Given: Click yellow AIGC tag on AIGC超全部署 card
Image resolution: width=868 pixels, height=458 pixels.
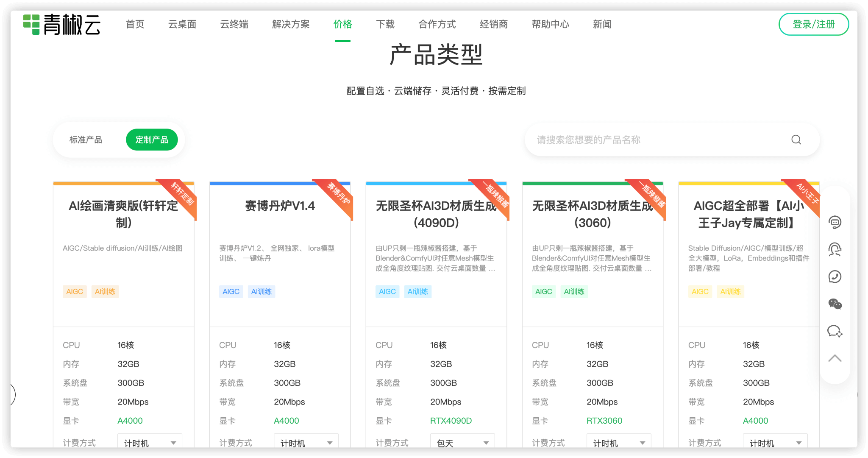Looking at the screenshot, I should coord(700,291).
